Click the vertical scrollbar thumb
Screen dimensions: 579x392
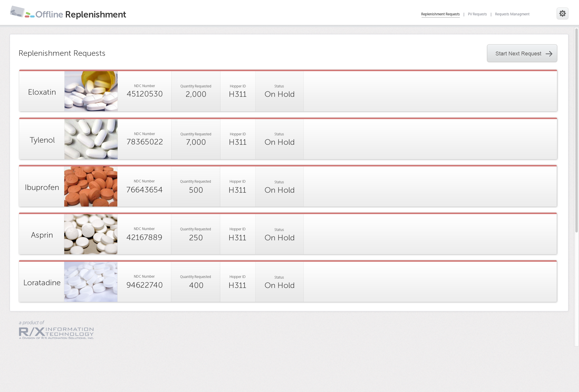point(577,130)
